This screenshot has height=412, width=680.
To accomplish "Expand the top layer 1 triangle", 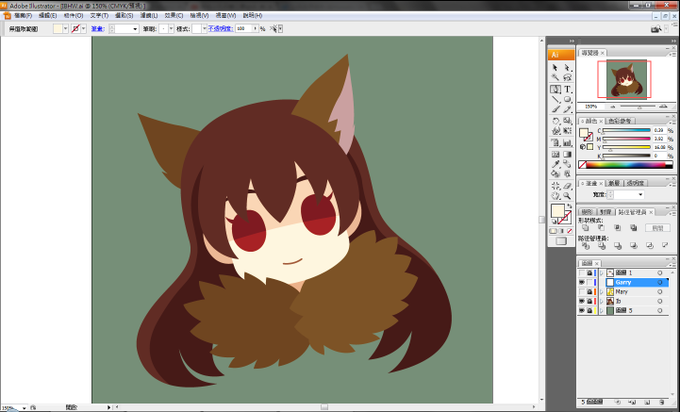I will click(x=602, y=273).
